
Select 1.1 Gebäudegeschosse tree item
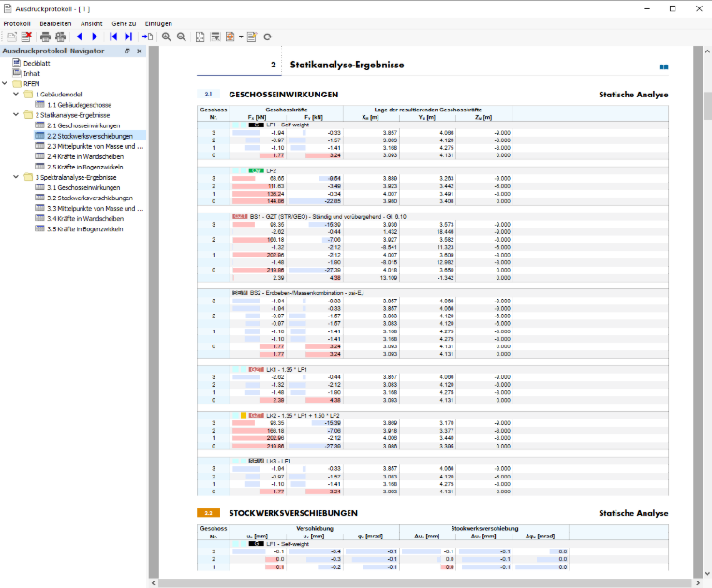pos(79,105)
